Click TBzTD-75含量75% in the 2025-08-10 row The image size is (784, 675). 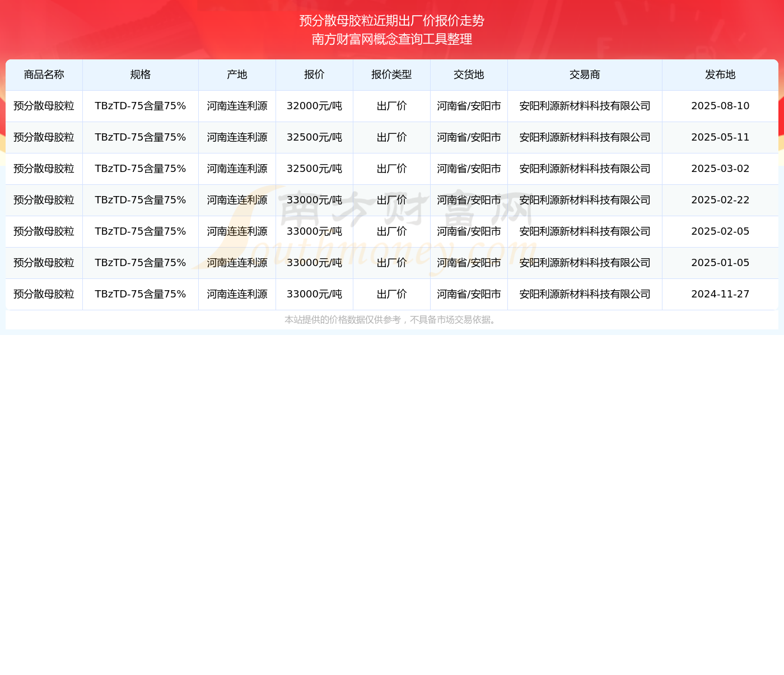(x=141, y=106)
